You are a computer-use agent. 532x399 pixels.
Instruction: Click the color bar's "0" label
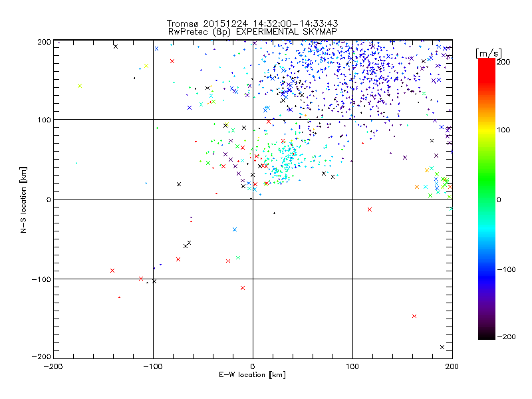point(499,199)
